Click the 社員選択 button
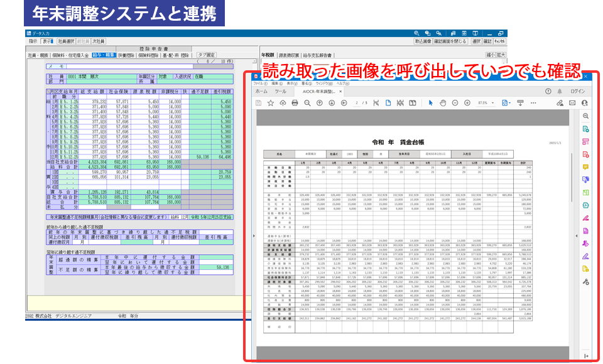The width and height of the screenshot is (603, 364). coord(65,41)
